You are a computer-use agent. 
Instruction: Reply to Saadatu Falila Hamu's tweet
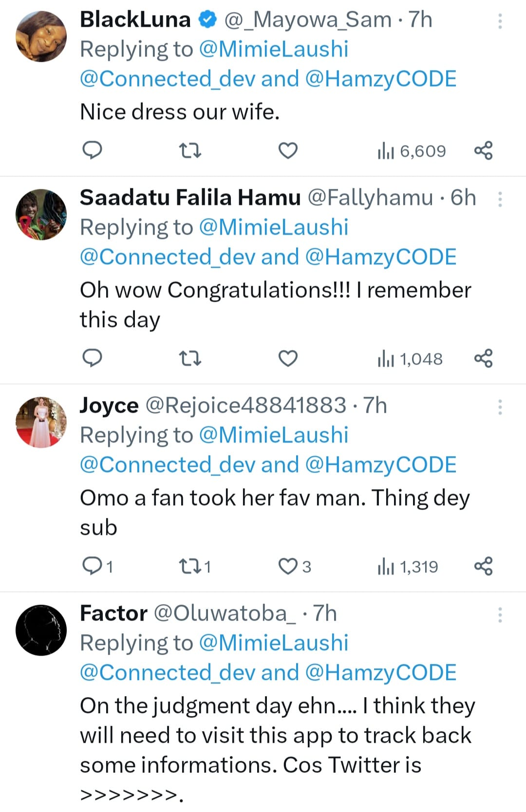point(91,358)
